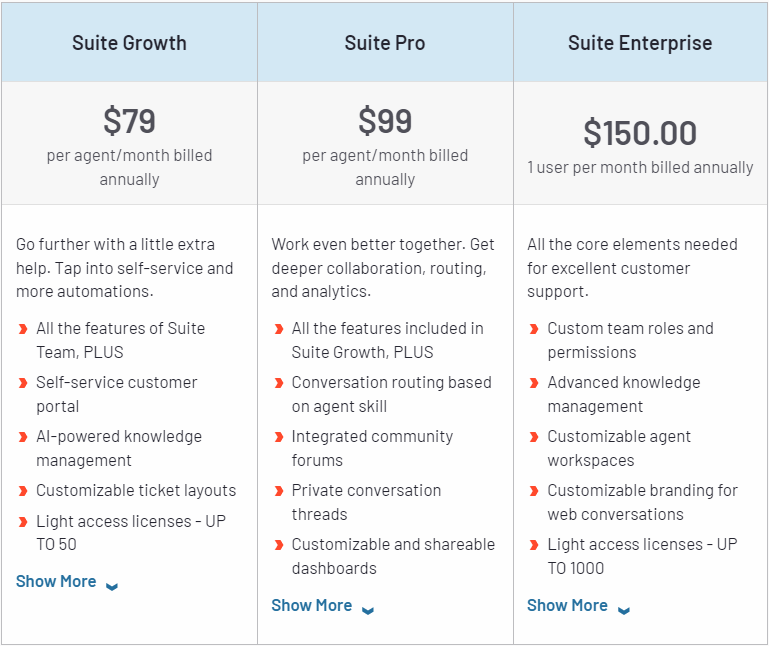Image resolution: width=769 pixels, height=646 pixels.
Task: Click the bullet arrow beside AI-powered knowledge management
Action: [x=23, y=437]
